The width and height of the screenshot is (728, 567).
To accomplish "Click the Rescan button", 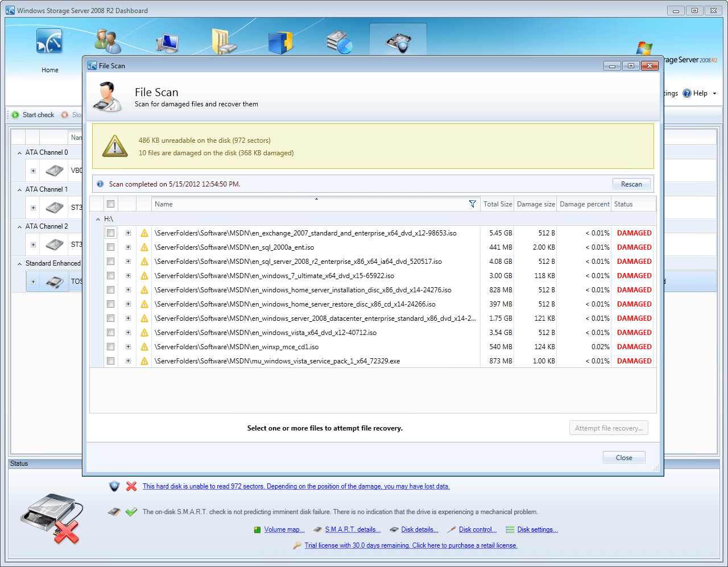I will click(x=631, y=184).
